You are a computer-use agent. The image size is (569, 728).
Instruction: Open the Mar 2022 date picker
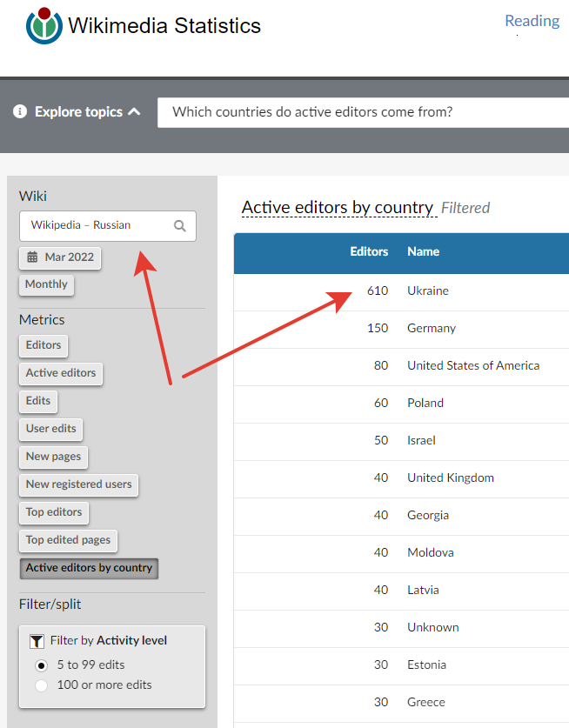(60, 257)
